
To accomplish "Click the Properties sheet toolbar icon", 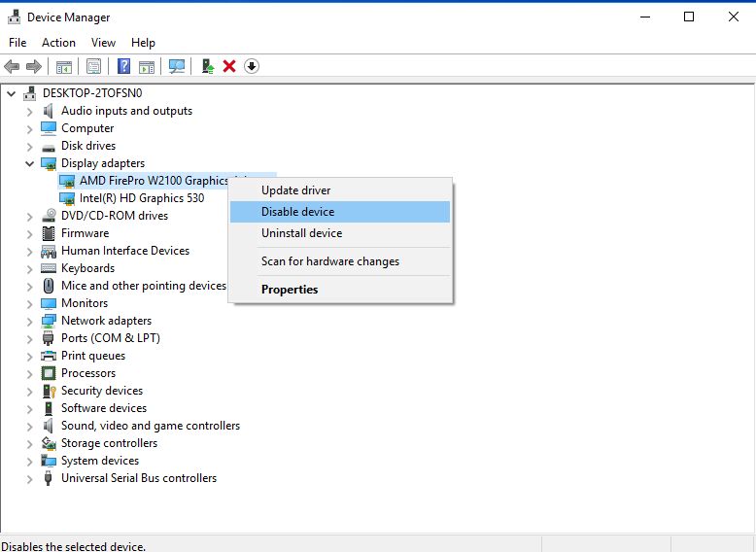I will tap(93, 66).
